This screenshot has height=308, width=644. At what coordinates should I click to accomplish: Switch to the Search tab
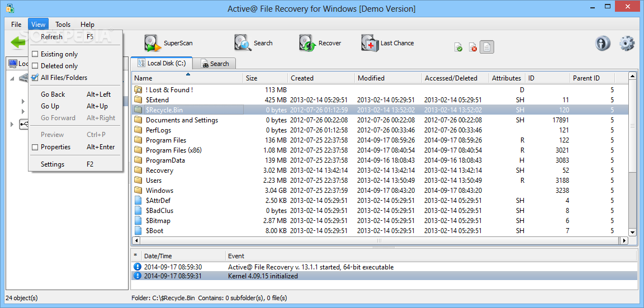[x=215, y=64]
